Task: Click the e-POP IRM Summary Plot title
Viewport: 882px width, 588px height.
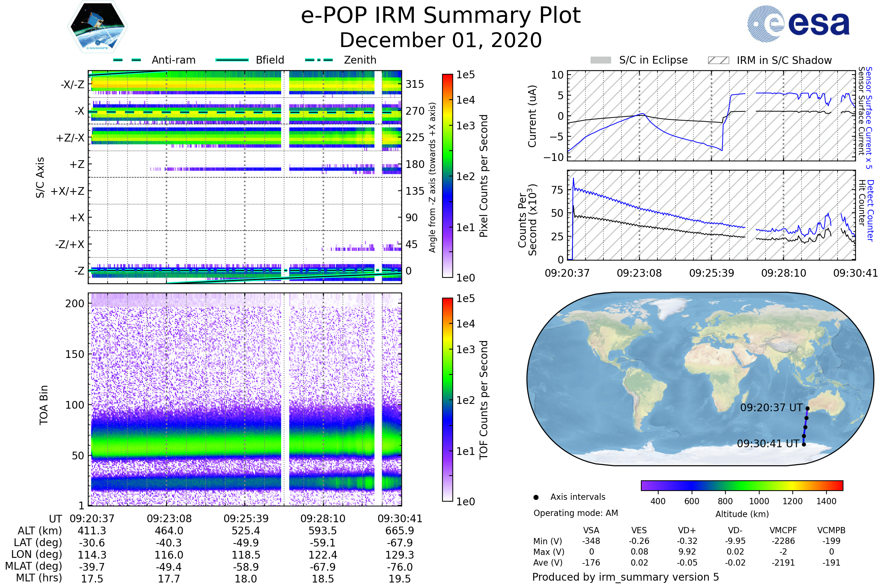Action: pyautogui.click(x=441, y=16)
